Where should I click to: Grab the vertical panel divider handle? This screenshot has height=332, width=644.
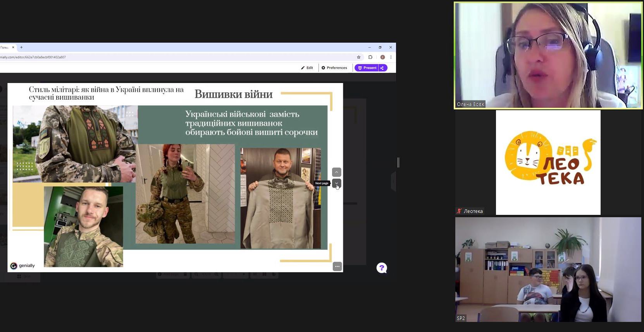[398, 163]
